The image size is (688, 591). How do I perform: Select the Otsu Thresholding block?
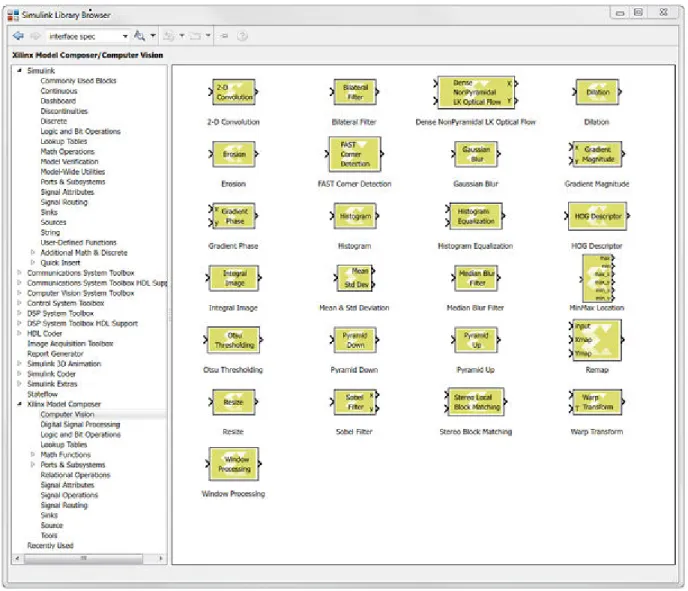233,340
